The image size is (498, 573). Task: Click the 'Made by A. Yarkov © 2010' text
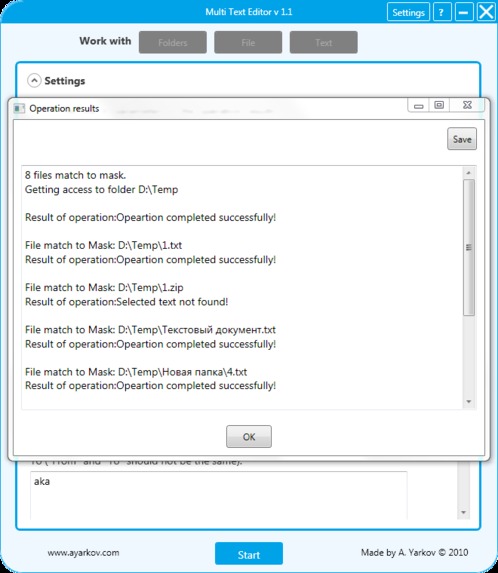point(414,553)
